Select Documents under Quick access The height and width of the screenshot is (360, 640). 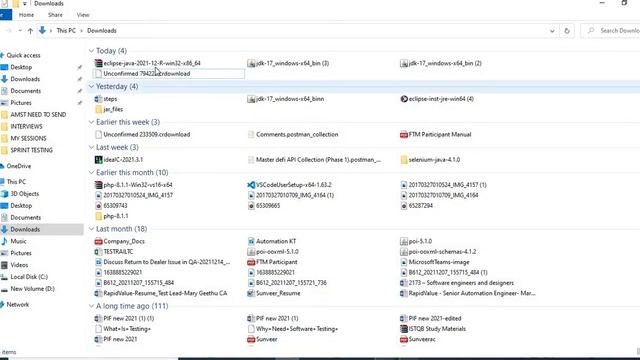pyautogui.click(x=25, y=91)
